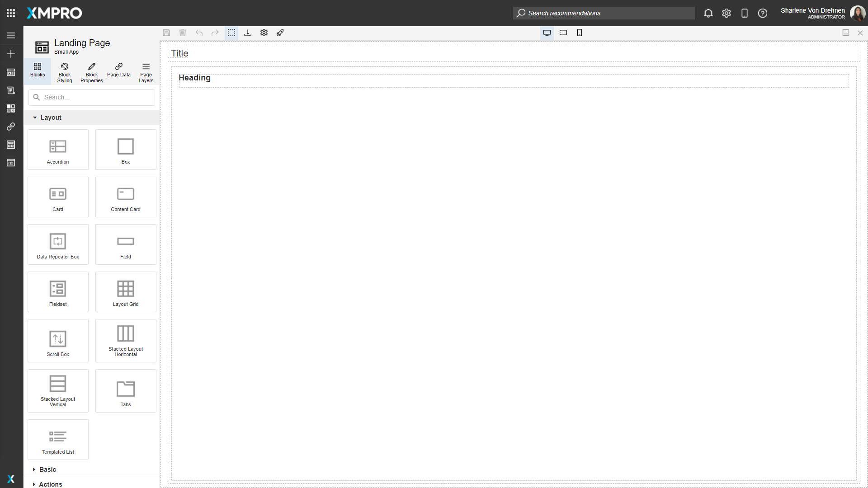Screen dimensions: 868x488
Task: Select the Tabs layout block
Action: (125, 390)
